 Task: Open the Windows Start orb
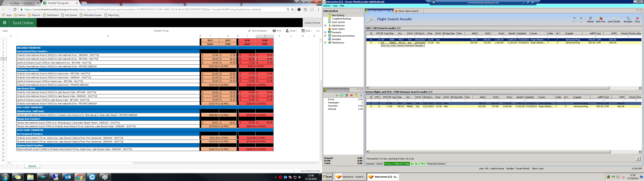click(5, 177)
